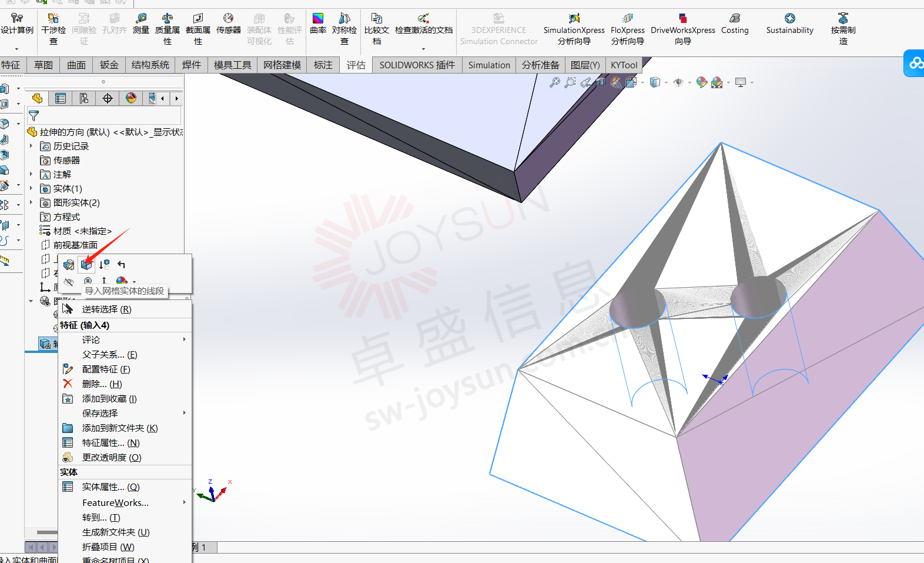The image size is (924, 563).
Task: Select 材质 <未指定> tree item
Action: pos(75,231)
